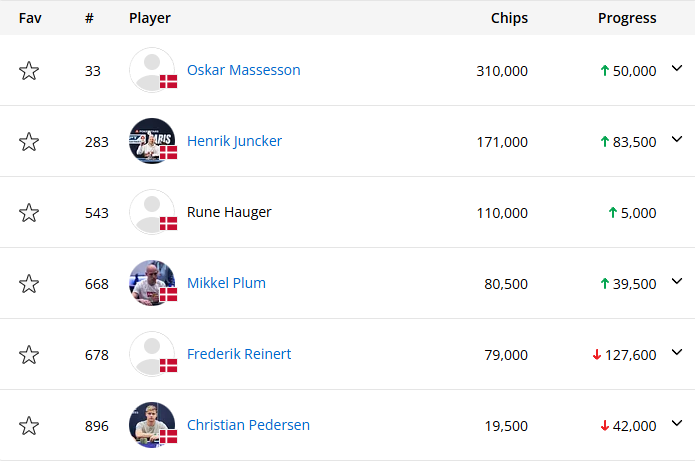Expand Oskar Massesson's progress details
Viewport: 695px width, 461px height.
pos(677,70)
